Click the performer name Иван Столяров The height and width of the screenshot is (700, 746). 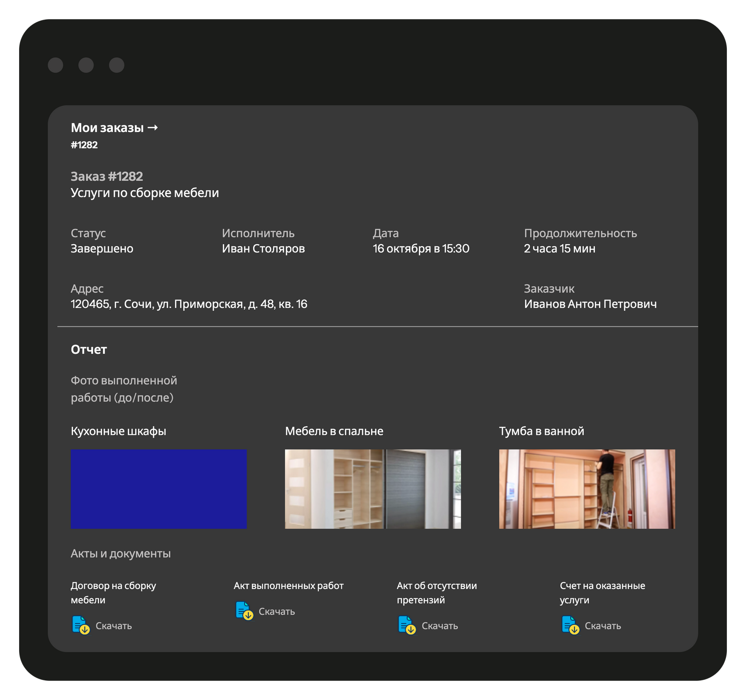pos(263,248)
